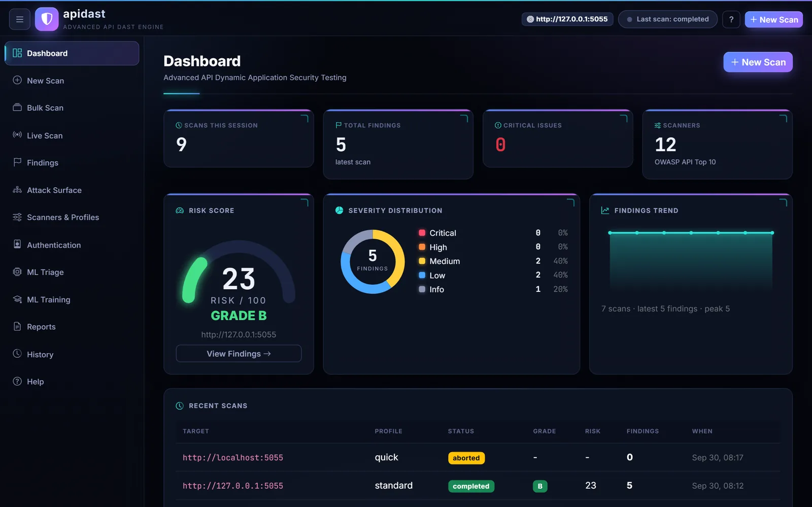Click target http://127.0.0.1:5055 in Recent Scans table
The height and width of the screenshot is (507, 812).
(x=233, y=486)
